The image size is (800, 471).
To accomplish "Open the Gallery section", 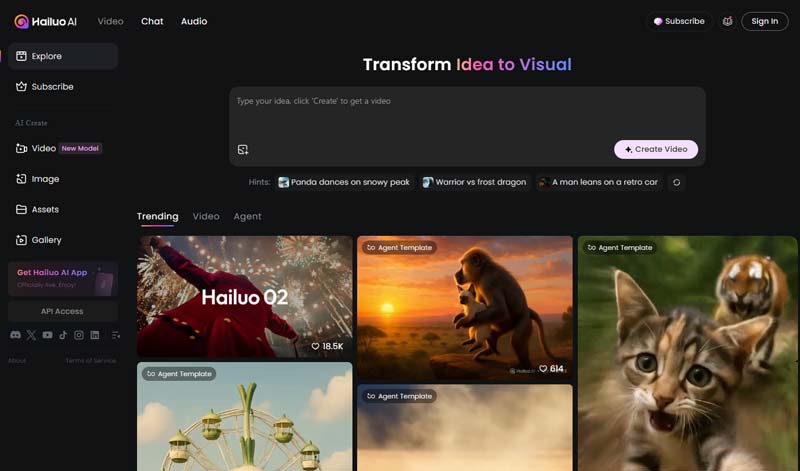I will tap(63, 240).
